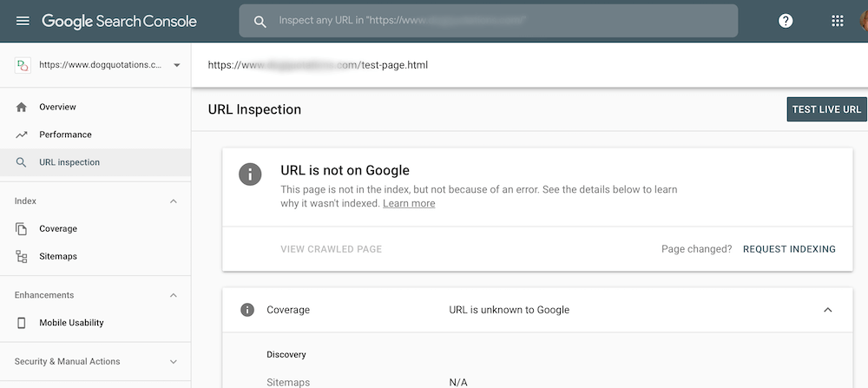868x388 pixels.
Task: Click the inspected test-page.html URL text
Action: click(x=318, y=65)
